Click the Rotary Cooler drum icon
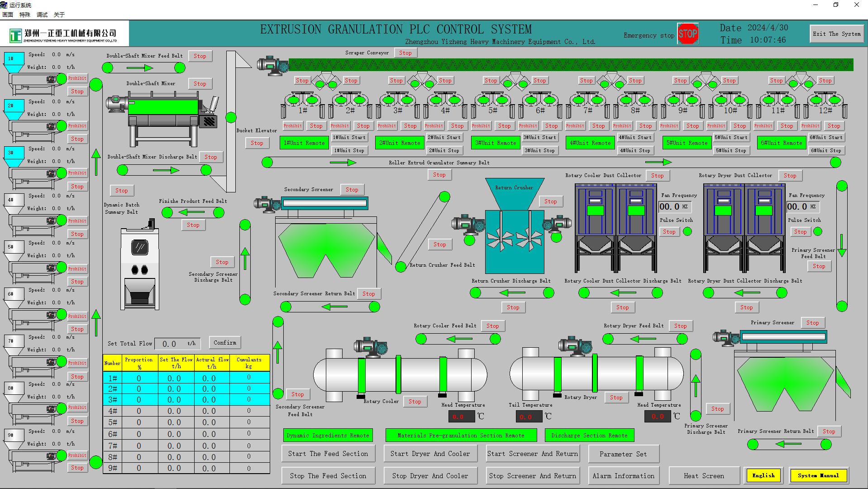The image size is (868, 489). (x=400, y=374)
